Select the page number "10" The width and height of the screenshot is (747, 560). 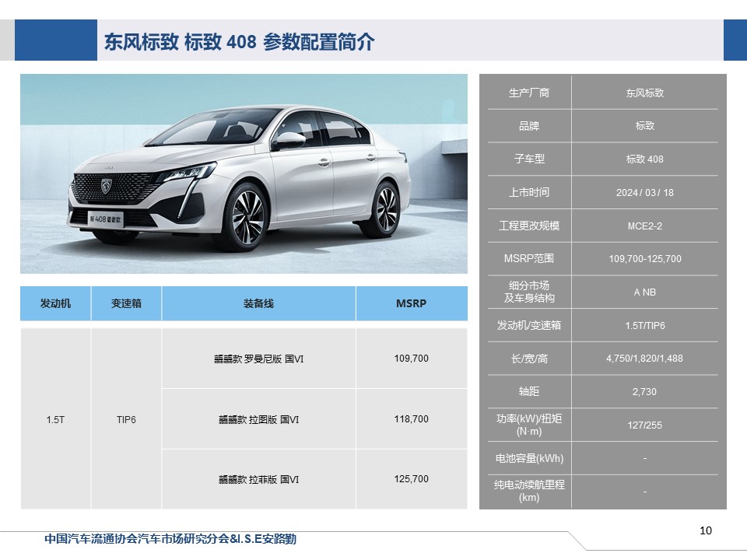click(x=706, y=530)
